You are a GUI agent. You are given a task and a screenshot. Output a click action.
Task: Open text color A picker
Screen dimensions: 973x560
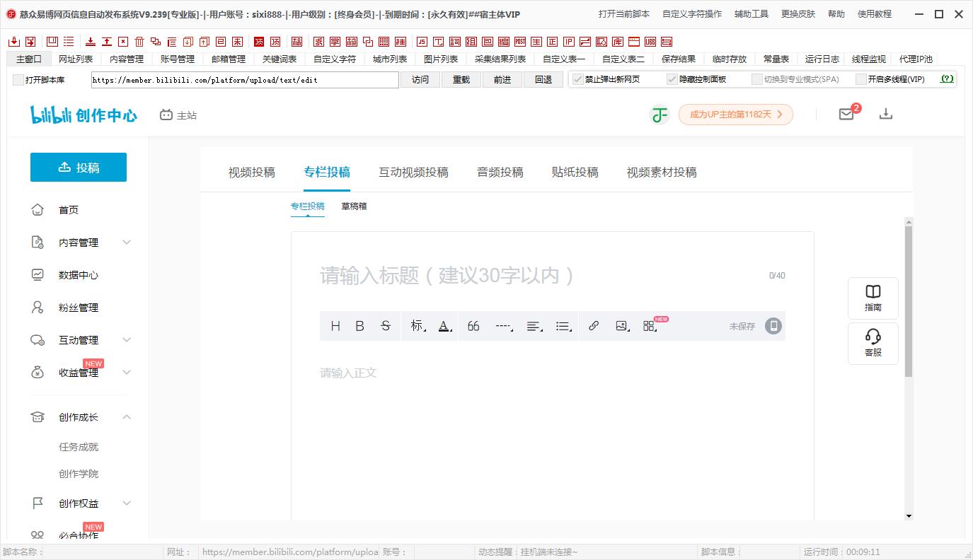(x=444, y=326)
